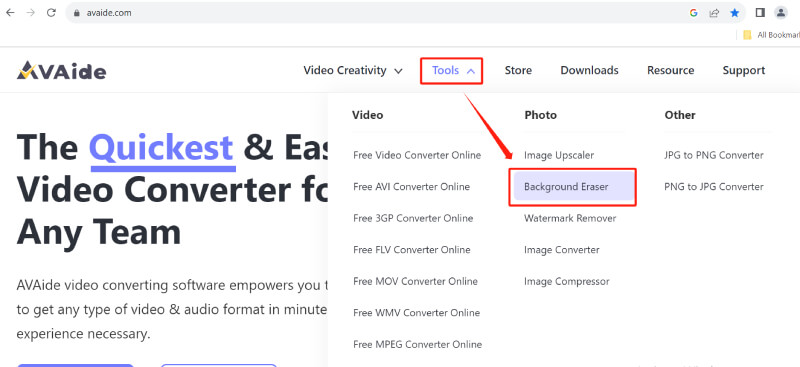Open the Resource menu item

[670, 70]
